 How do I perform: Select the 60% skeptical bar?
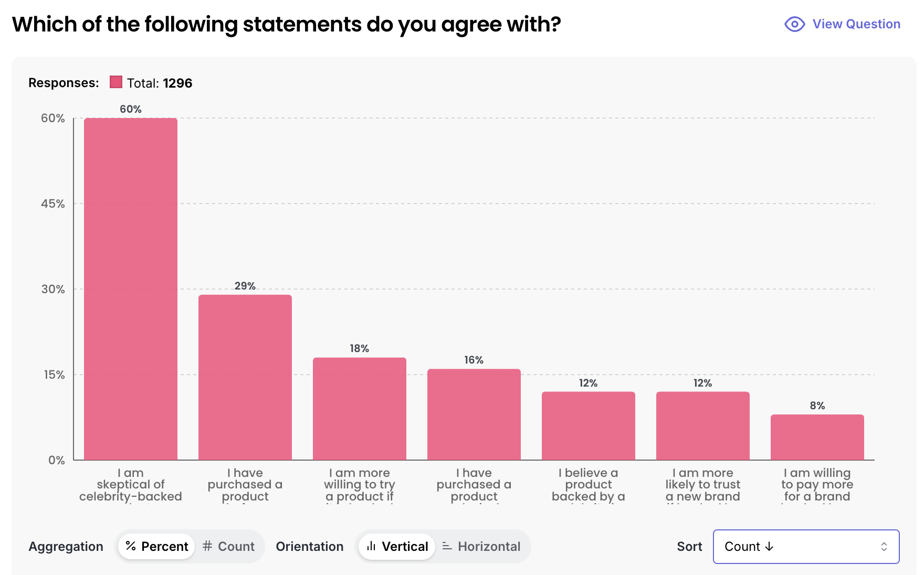(131, 289)
